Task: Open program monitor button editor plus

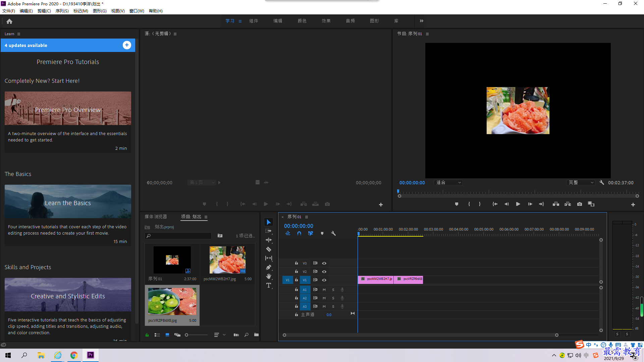Action: tap(633, 204)
